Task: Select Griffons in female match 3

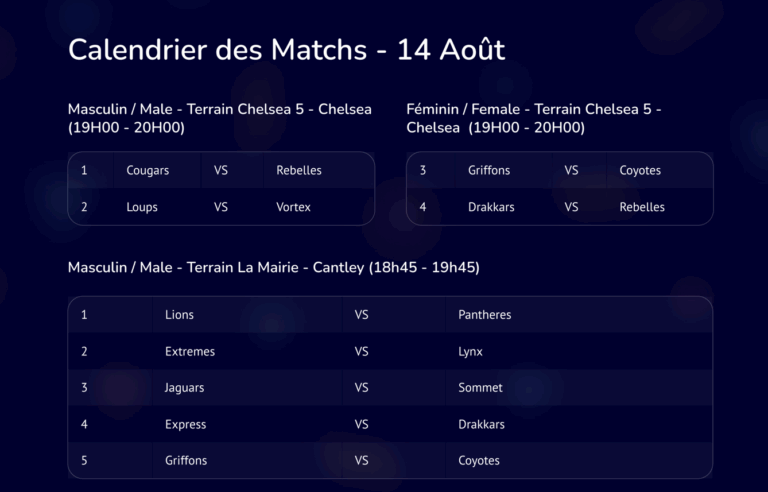Action: click(x=489, y=171)
